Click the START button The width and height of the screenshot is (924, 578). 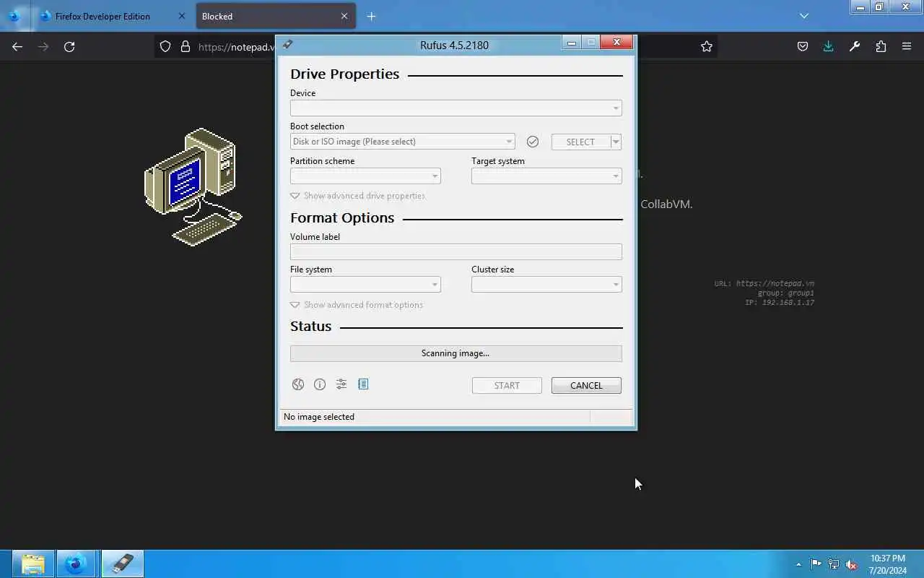coord(507,385)
